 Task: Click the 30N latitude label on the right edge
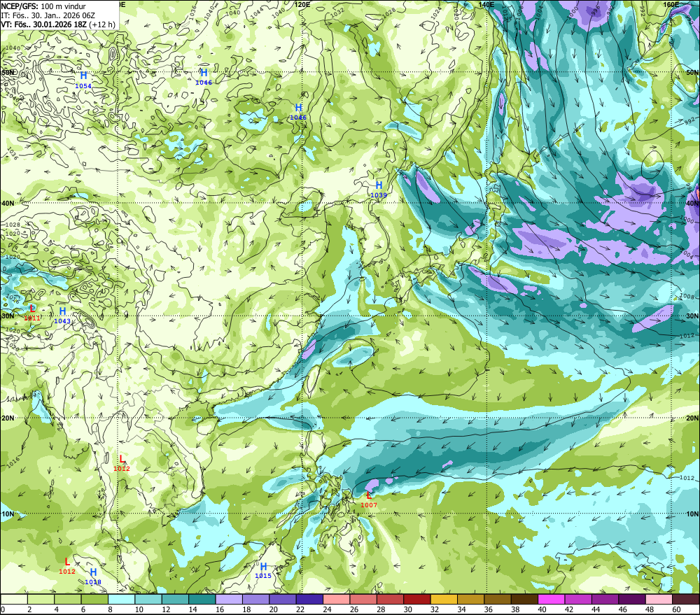[x=692, y=316]
